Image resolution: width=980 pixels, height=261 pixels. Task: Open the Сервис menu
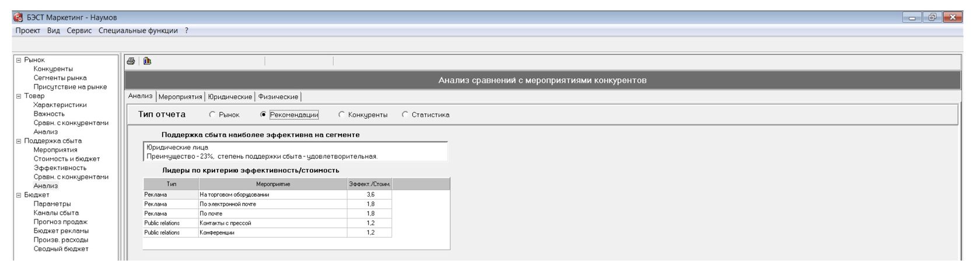[x=79, y=31]
